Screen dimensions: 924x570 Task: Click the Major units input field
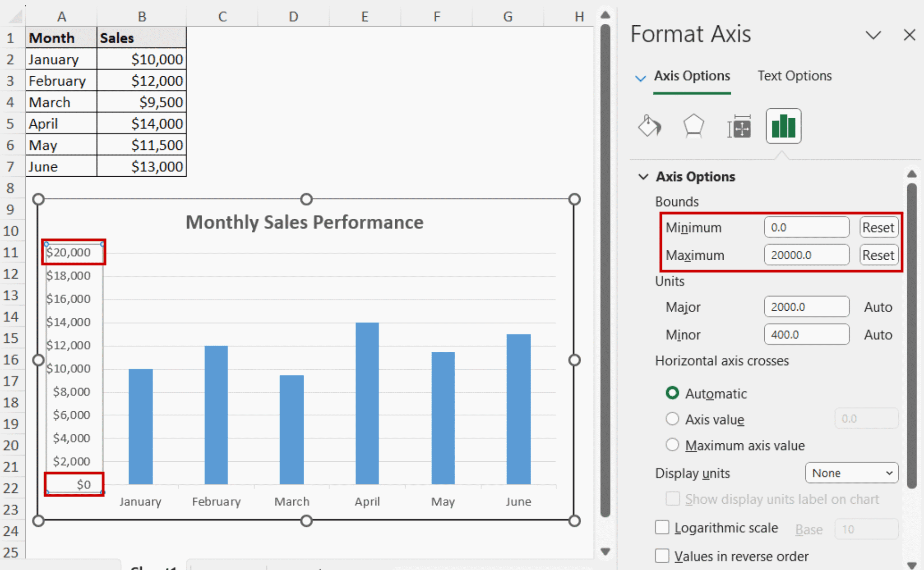coord(806,307)
